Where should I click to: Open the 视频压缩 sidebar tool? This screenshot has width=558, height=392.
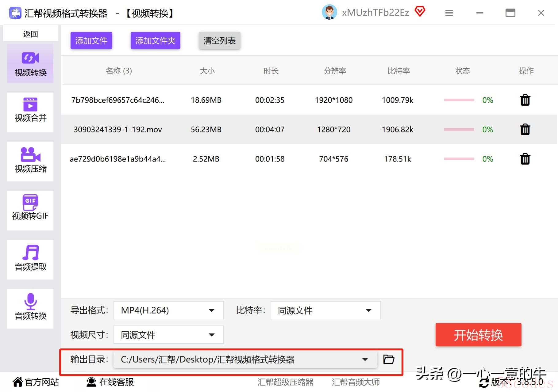click(x=30, y=162)
